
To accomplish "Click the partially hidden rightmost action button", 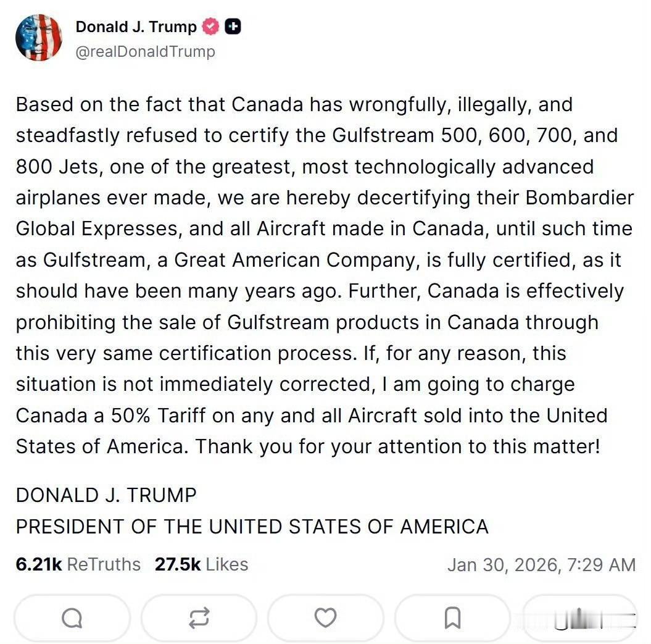I will [579, 617].
